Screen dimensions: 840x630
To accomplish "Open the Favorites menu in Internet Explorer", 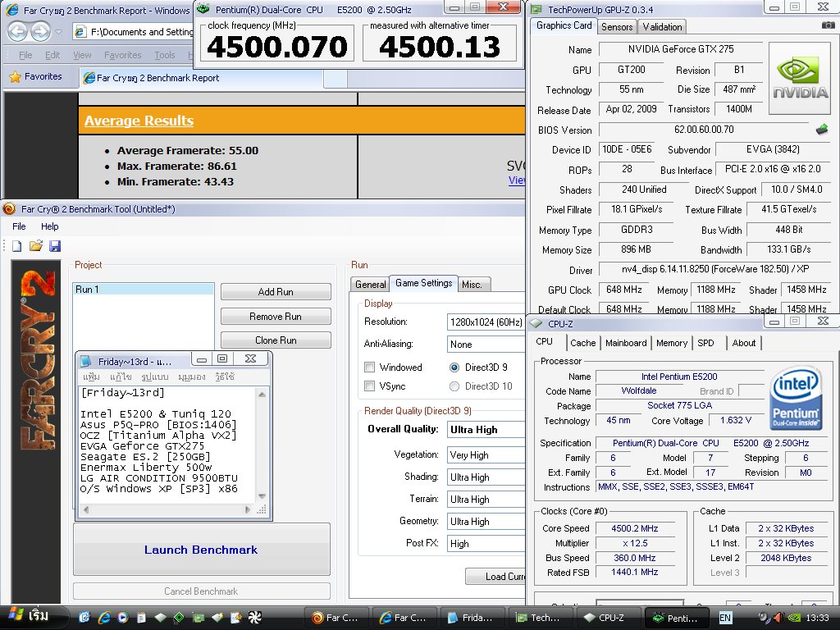I will 123,55.
